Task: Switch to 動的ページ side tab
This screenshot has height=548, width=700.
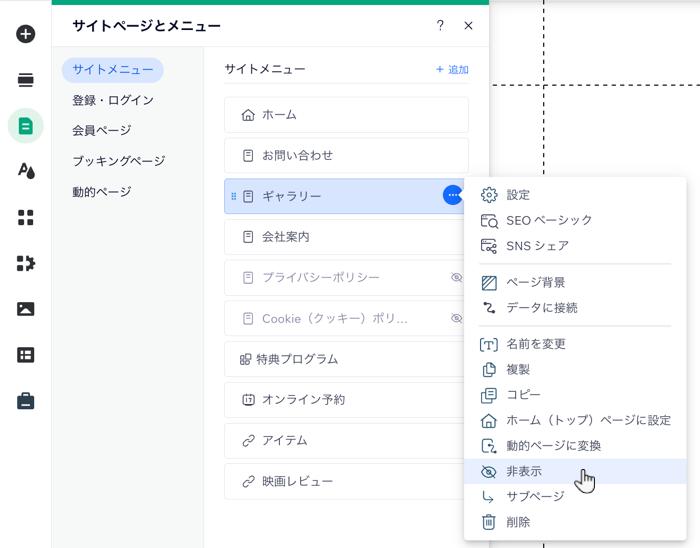Action: 102,192
